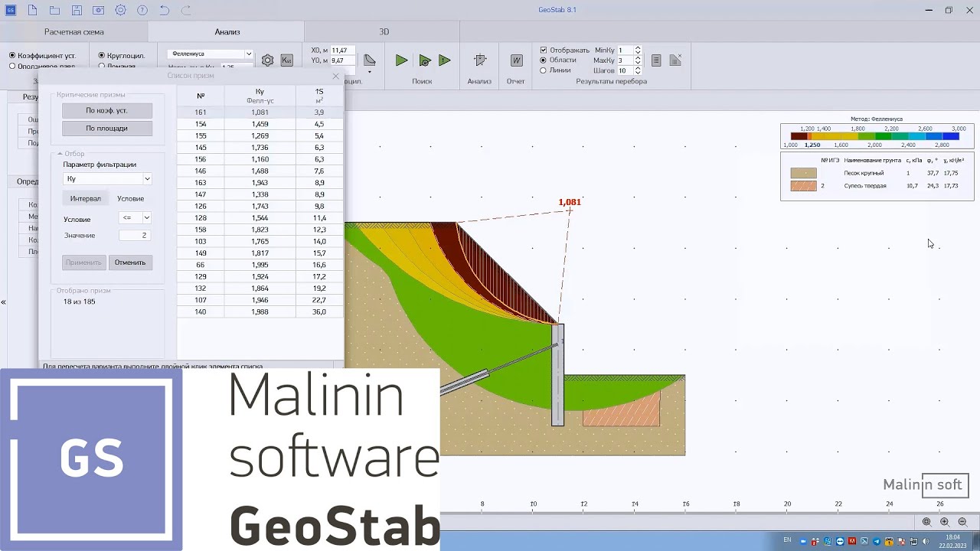
Task: Open the help question mark icon
Action: tap(143, 10)
